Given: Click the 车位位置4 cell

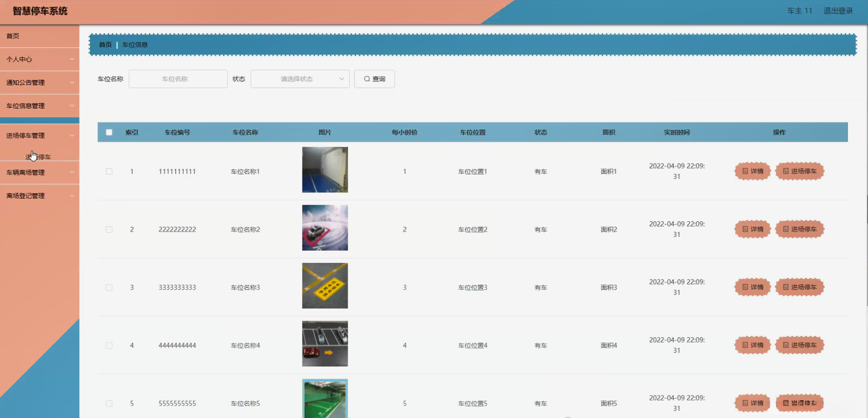Looking at the screenshot, I should point(473,345).
